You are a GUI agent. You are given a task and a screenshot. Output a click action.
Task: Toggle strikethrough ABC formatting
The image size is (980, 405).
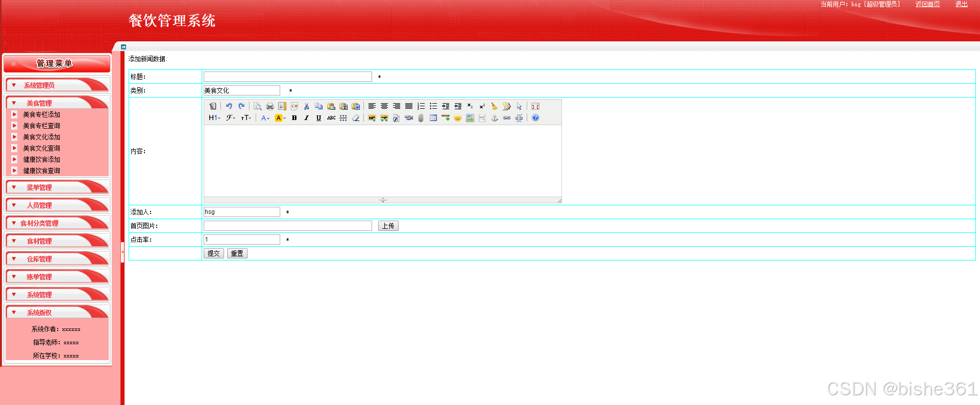331,118
